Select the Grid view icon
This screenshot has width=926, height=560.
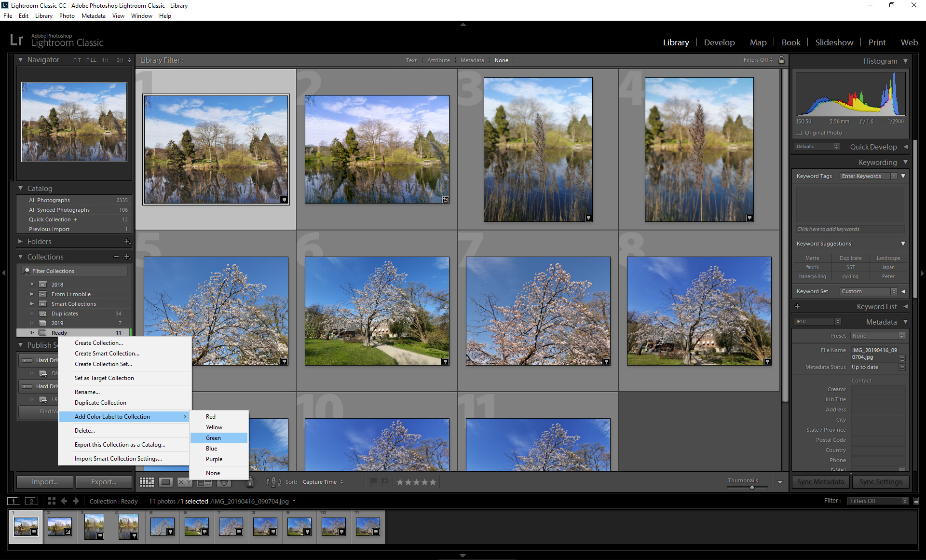147,482
